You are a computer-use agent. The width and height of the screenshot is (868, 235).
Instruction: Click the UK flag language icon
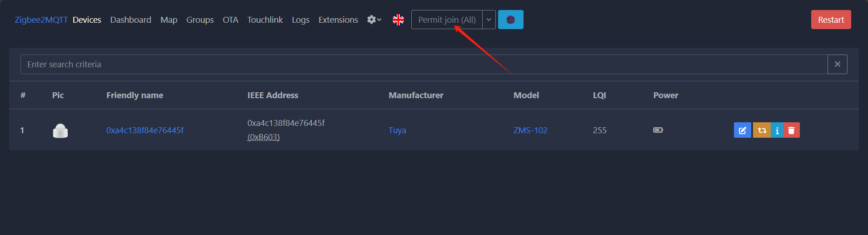point(398,20)
